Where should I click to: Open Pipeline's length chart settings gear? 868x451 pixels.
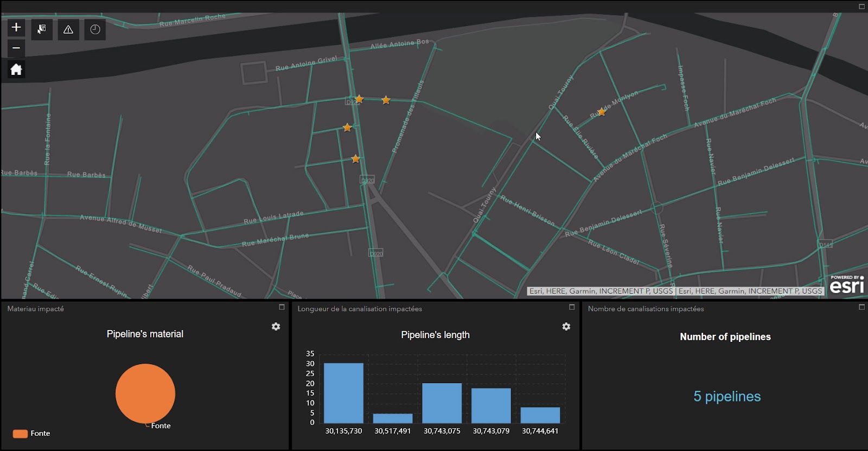(566, 326)
